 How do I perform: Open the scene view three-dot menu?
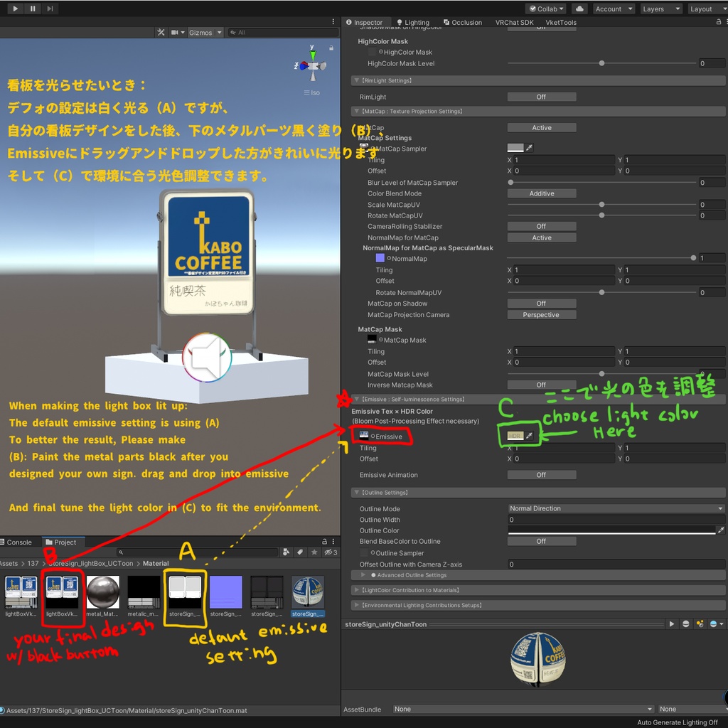[333, 22]
